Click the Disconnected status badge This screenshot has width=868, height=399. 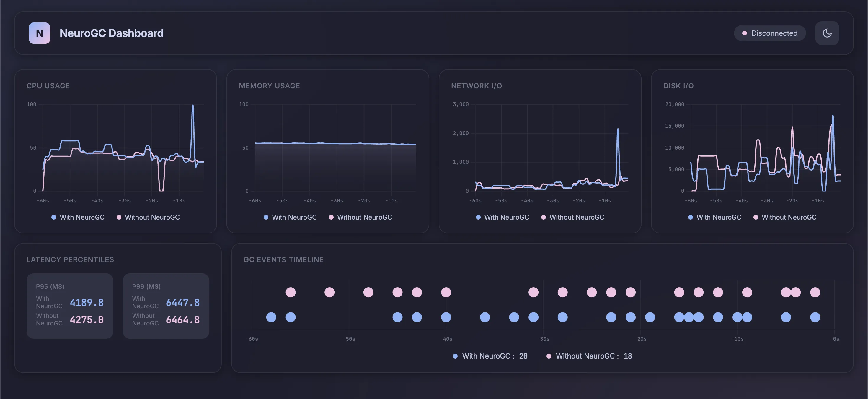(770, 33)
